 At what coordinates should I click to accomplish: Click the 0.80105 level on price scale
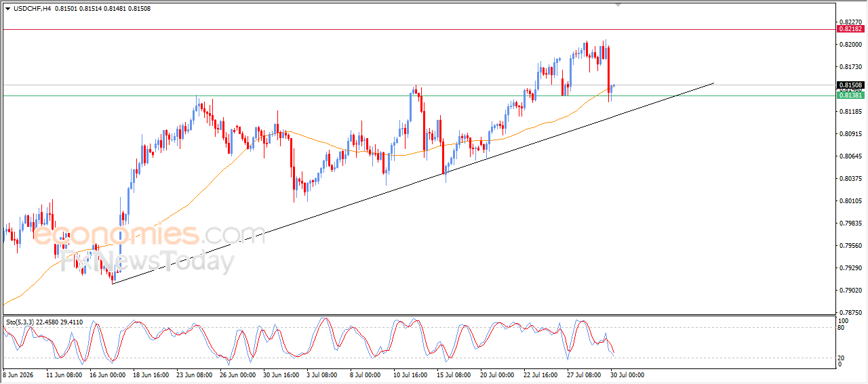pyautogui.click(x=852, y=201)
